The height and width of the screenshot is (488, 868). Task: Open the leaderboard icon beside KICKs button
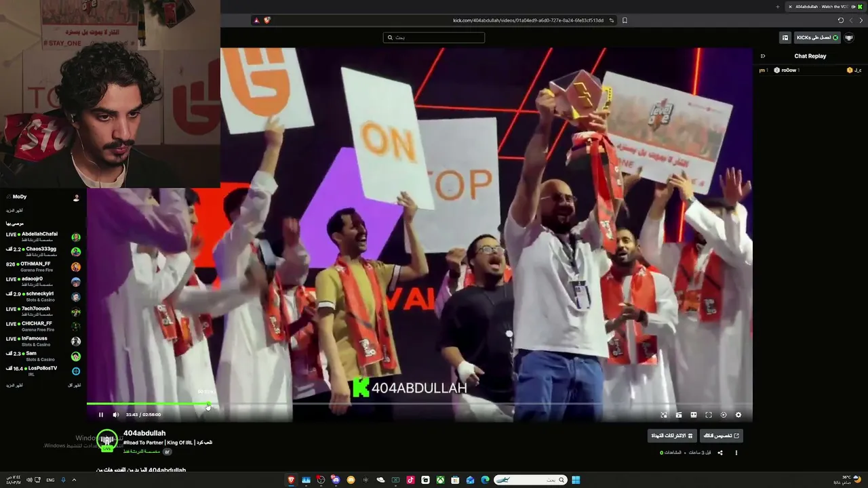(785, 38)
